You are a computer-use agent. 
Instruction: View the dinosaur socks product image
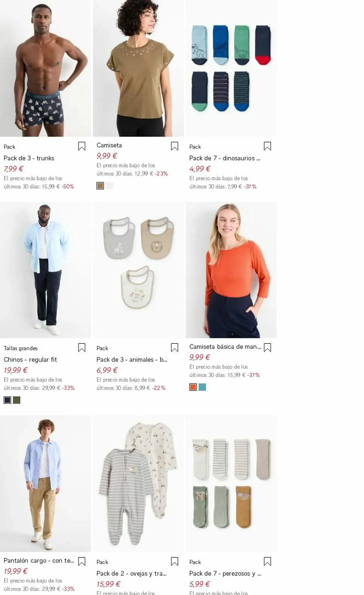(x=231, y=68)
